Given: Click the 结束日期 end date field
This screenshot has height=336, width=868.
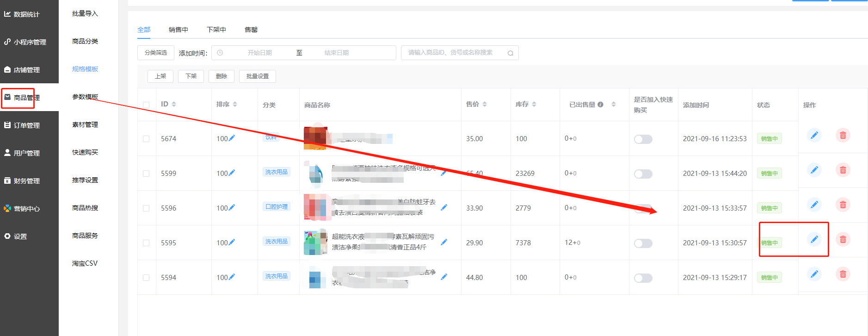Looking at the screenshot, I should tap(337, 53).
